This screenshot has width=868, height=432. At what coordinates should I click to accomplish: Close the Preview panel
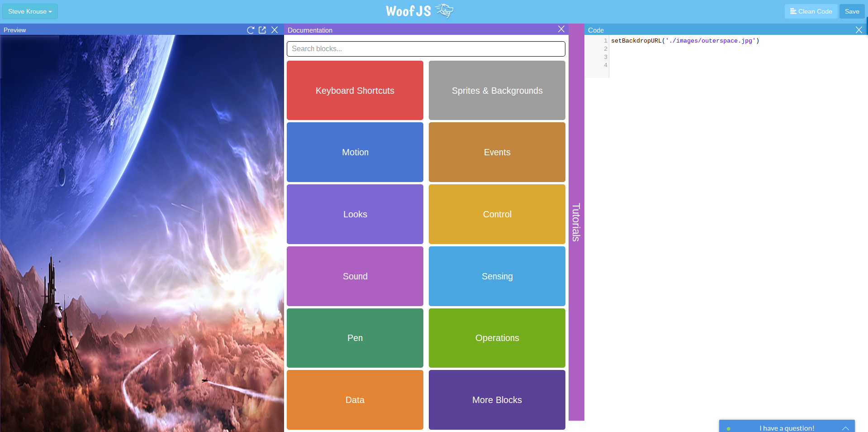point(275,30)
